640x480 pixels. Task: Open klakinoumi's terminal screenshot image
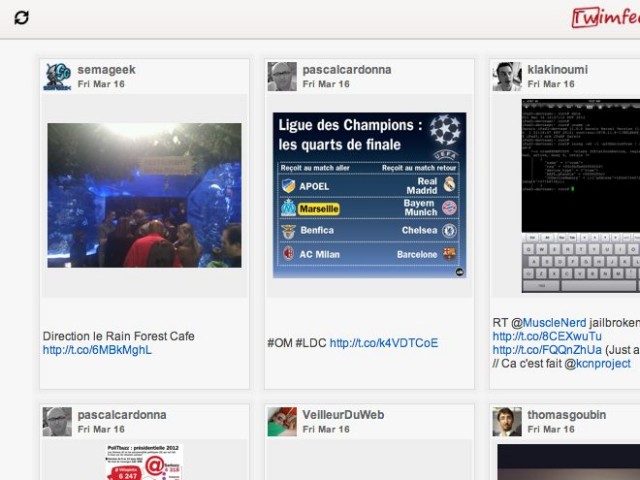(x=581, y=196)
